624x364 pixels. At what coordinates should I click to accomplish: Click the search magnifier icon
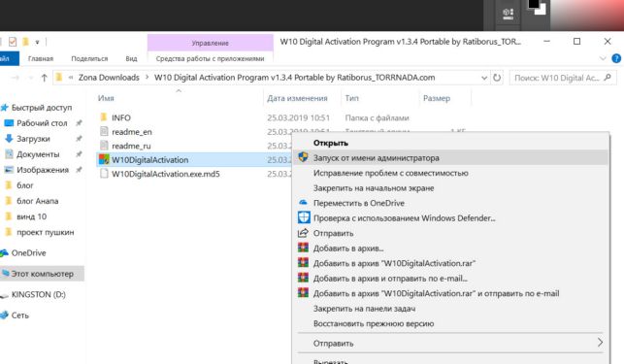point(608,78)
